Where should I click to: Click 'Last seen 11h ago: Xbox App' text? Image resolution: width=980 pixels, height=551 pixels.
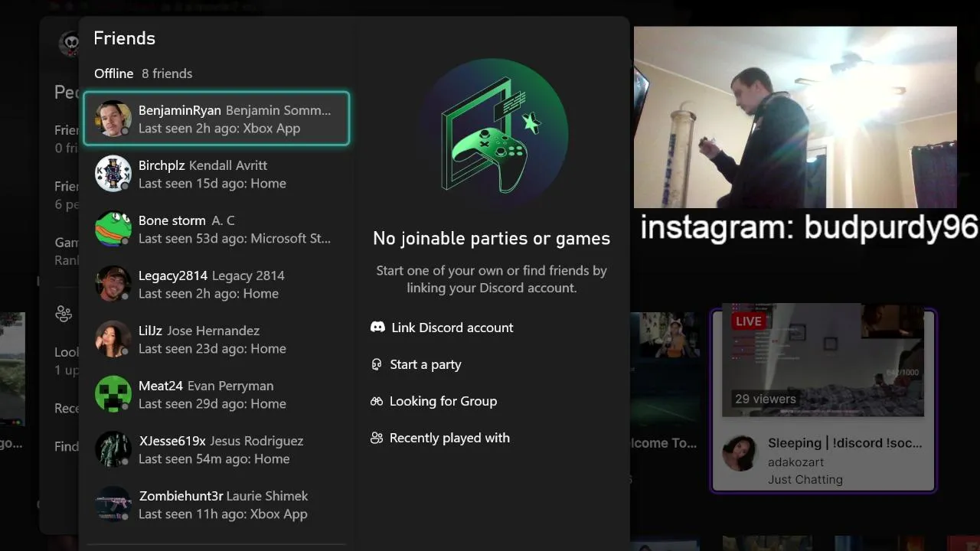223,514
